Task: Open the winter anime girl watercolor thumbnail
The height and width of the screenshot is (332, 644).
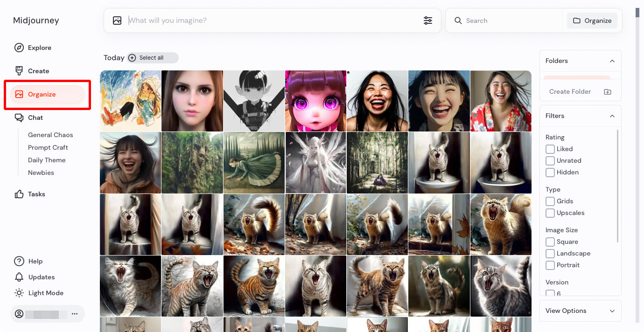Action: [x=130, y=101]
